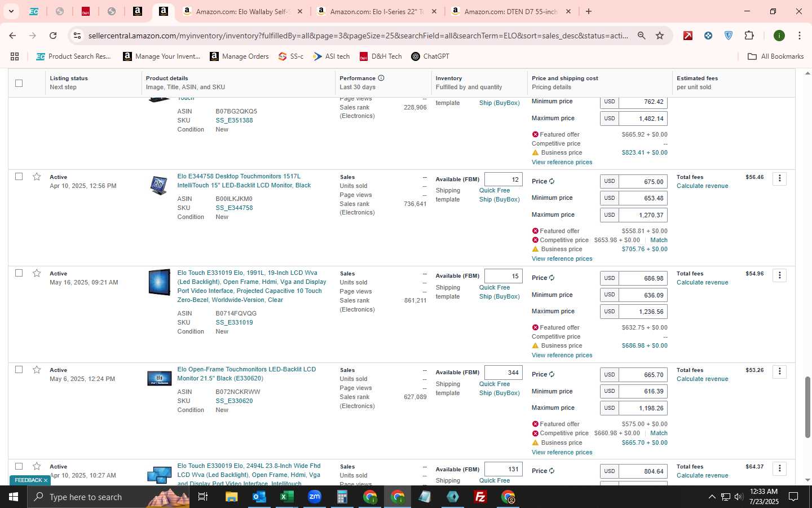Open the actions kebab menu for SS_E344758
Image resolution: width=812 pixels, height=508 pixels.
779,179
